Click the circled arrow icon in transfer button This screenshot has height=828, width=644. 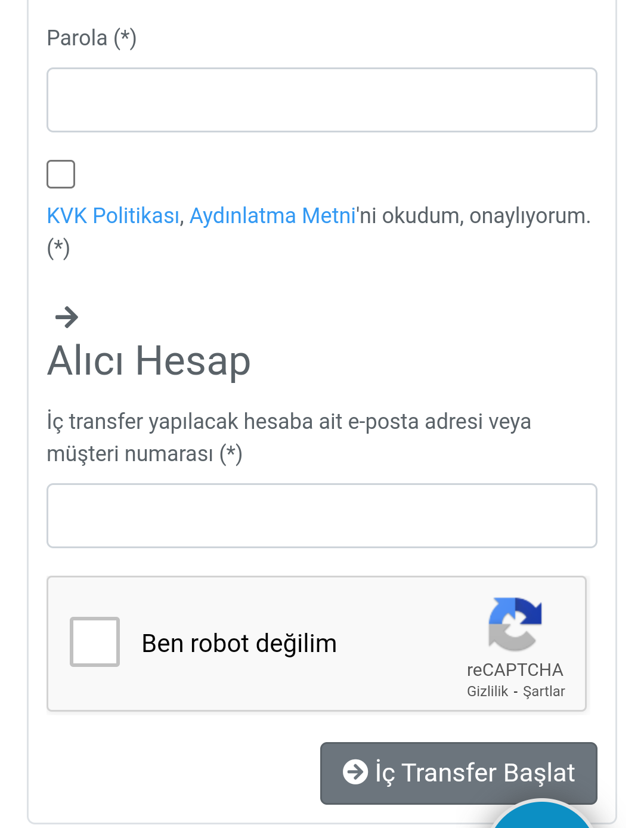tap(355, 772)
